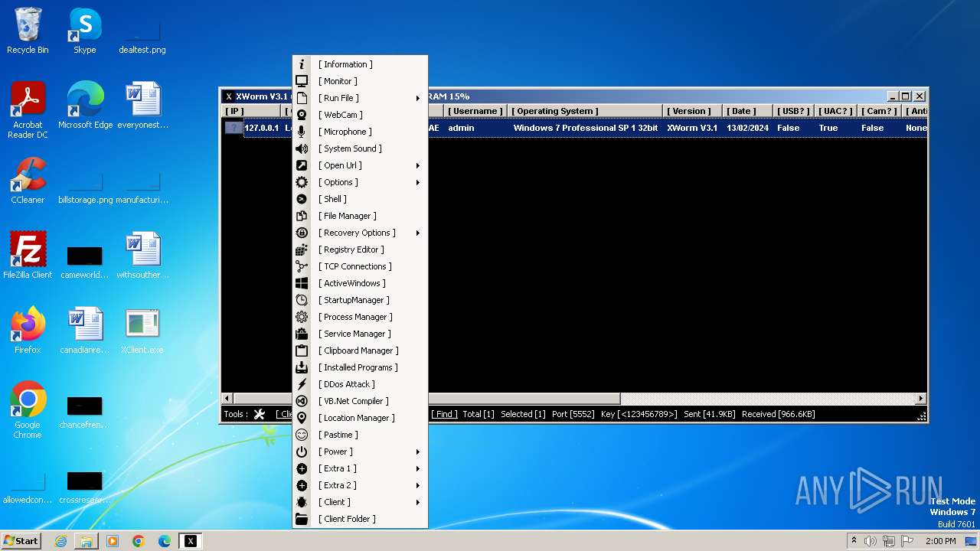Image resolution: width=980 pixels, height=551 pixels.
Task: Click the XWorm taskbar button
Action: tap(191, 541)
